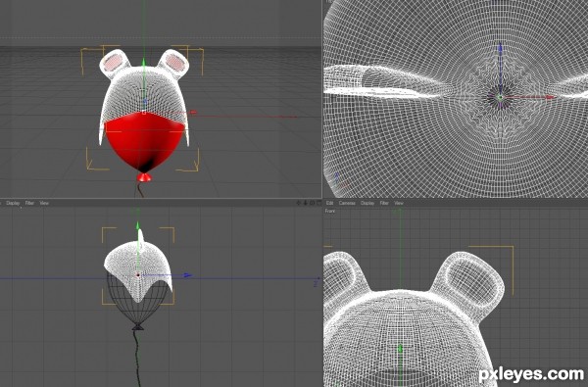Open the Filter menu in the Front viewport
The height and width of the screenshot is (387, 588).
tap(384, 203)
